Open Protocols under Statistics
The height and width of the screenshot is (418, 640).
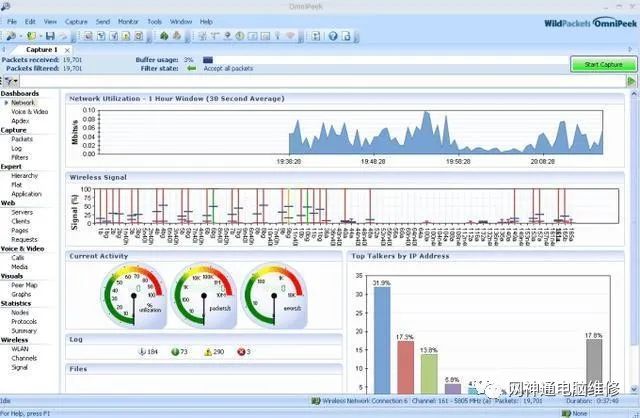(x=24, y=322)
